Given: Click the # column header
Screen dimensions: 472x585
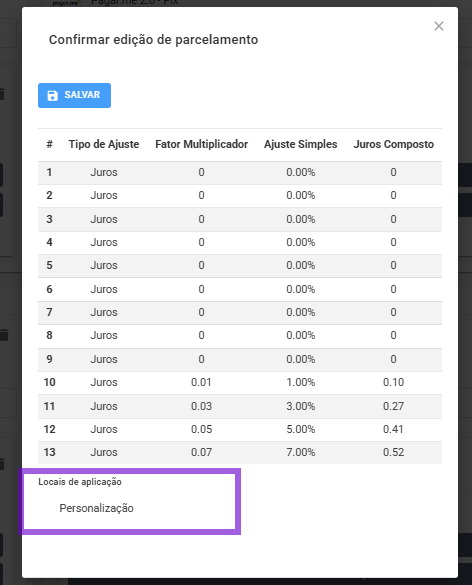Looking at the screenshot, I should pos(49,144).
